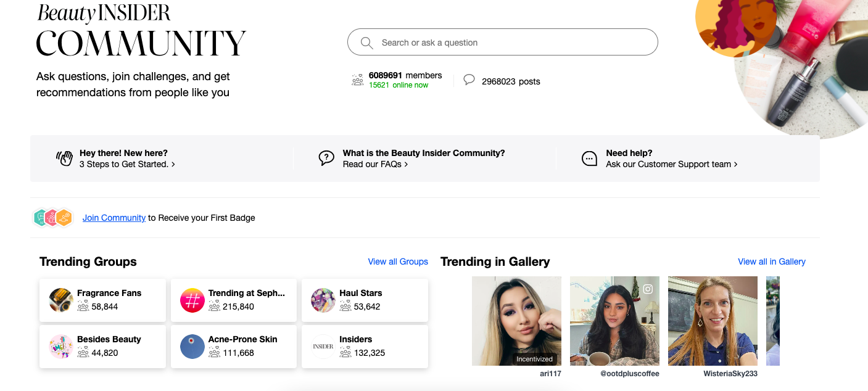Click the hexagon badges icon beside Join Community
868x391 pixels.
[53, 218]
